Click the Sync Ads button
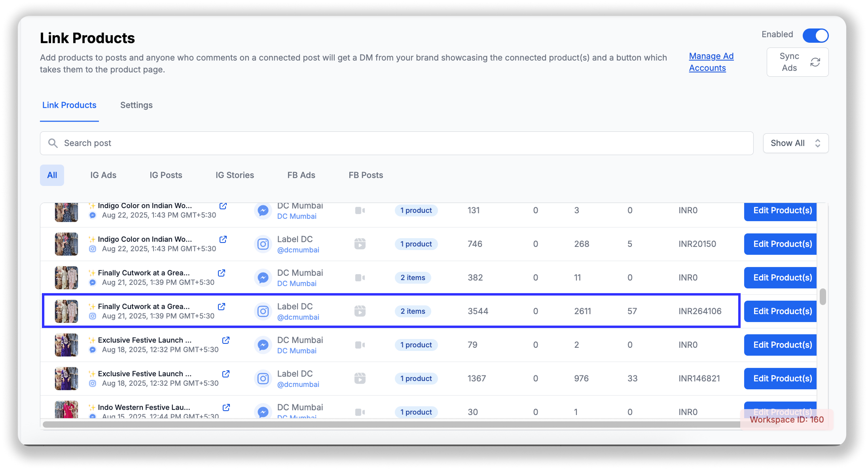Screen dimensions: 868x470 [797, 62]
